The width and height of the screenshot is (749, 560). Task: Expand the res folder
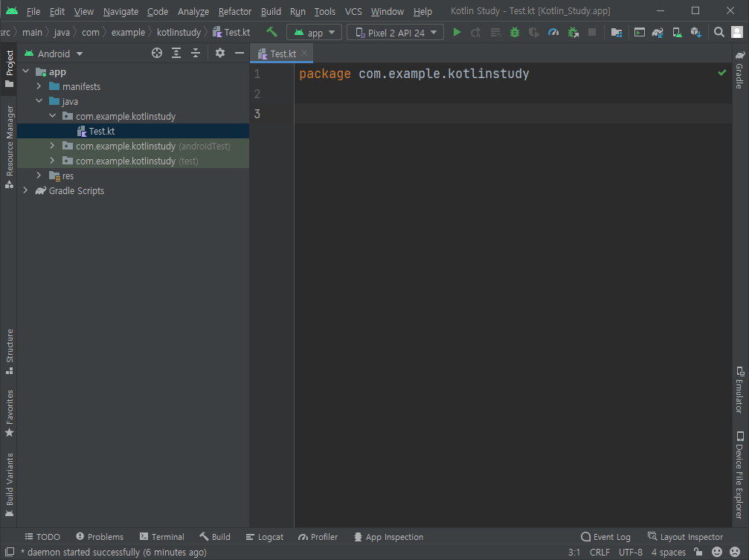coord(39,176)
